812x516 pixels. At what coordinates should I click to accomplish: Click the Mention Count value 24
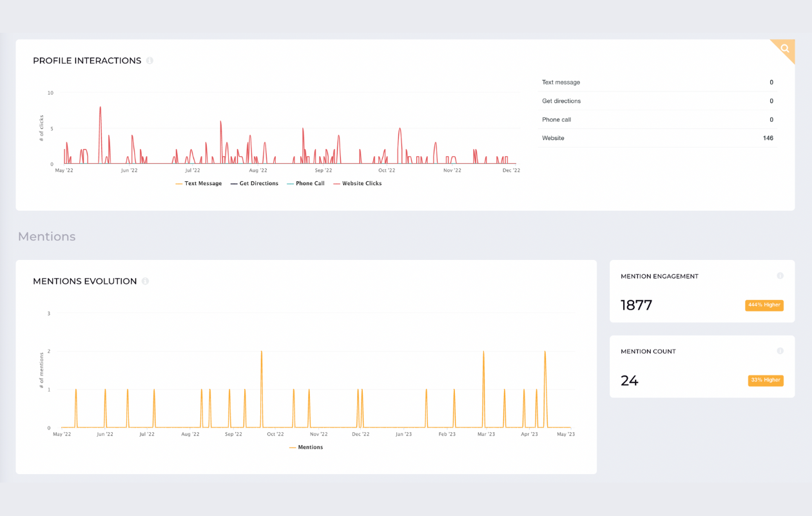click(x=630, y=381)
